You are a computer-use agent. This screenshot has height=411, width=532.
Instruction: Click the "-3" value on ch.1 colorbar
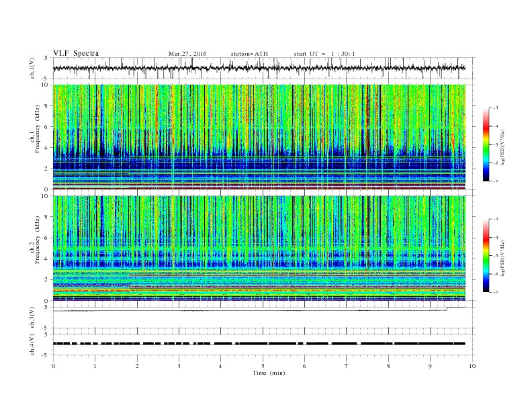[495, 108]
